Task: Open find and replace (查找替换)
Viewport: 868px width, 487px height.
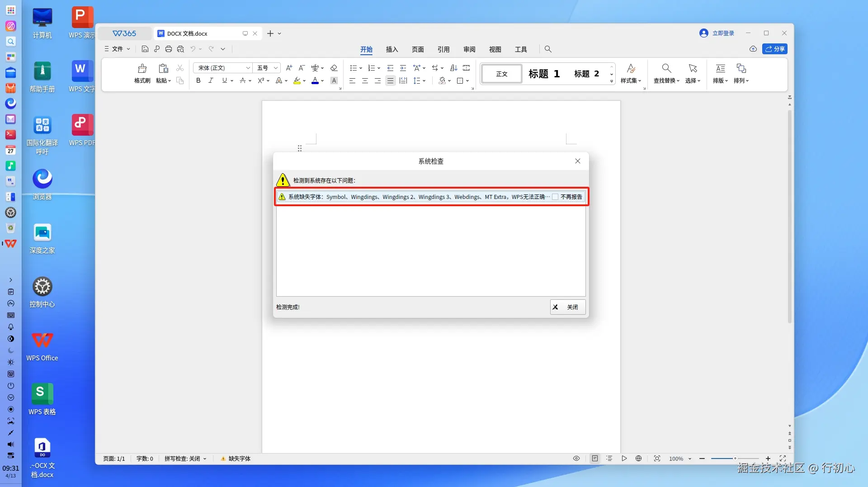Action: pos(666,74)
